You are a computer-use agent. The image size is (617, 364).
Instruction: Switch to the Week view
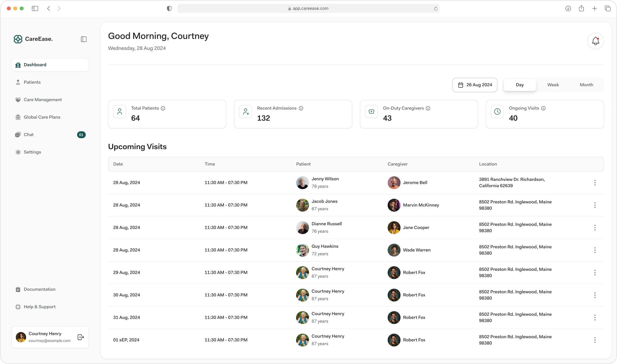click(x=553, y=85)
